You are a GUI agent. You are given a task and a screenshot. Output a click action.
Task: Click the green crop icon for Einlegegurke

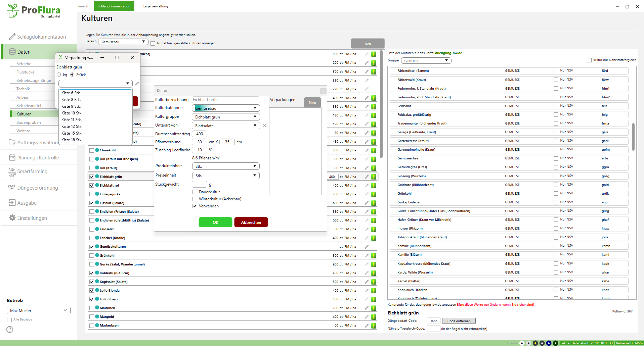(374, 194)
